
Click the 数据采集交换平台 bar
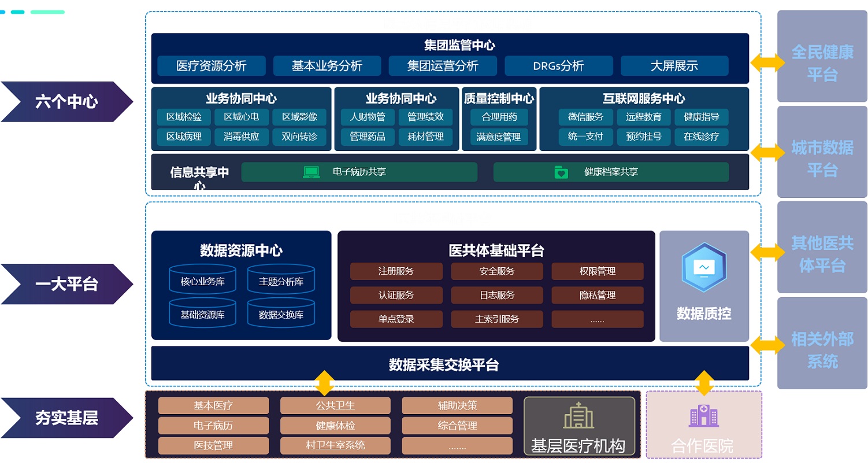pyautogui.click(x=444, y=364)
